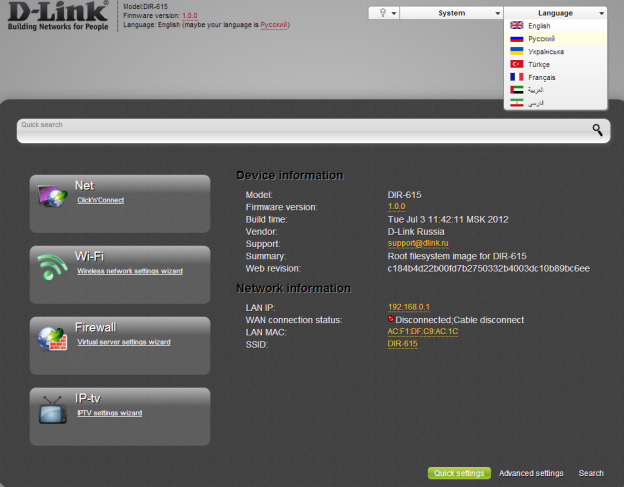
Task: Open IPTV settings wizard link
Action: pos(109,413)
